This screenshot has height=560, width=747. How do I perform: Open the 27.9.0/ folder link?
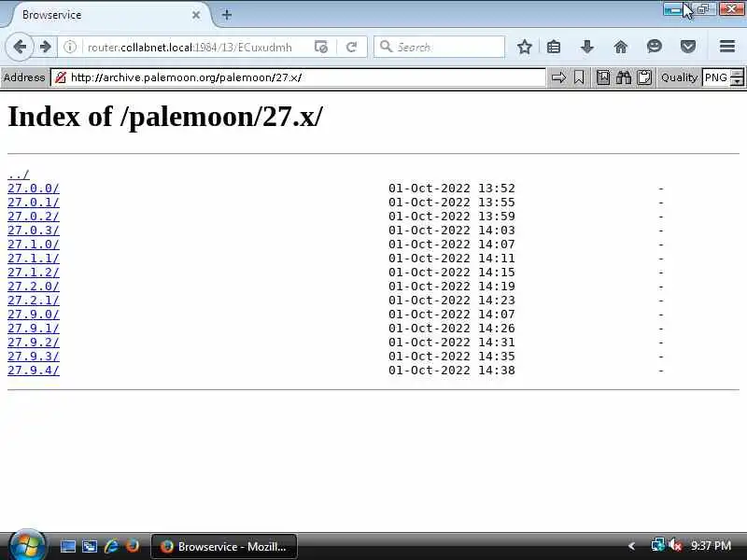click(x=34, y=315)
